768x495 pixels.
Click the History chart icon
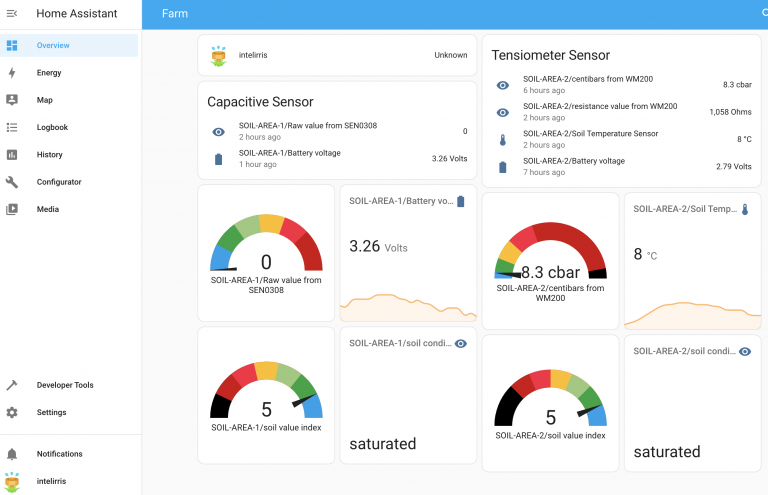pos(12,155)
